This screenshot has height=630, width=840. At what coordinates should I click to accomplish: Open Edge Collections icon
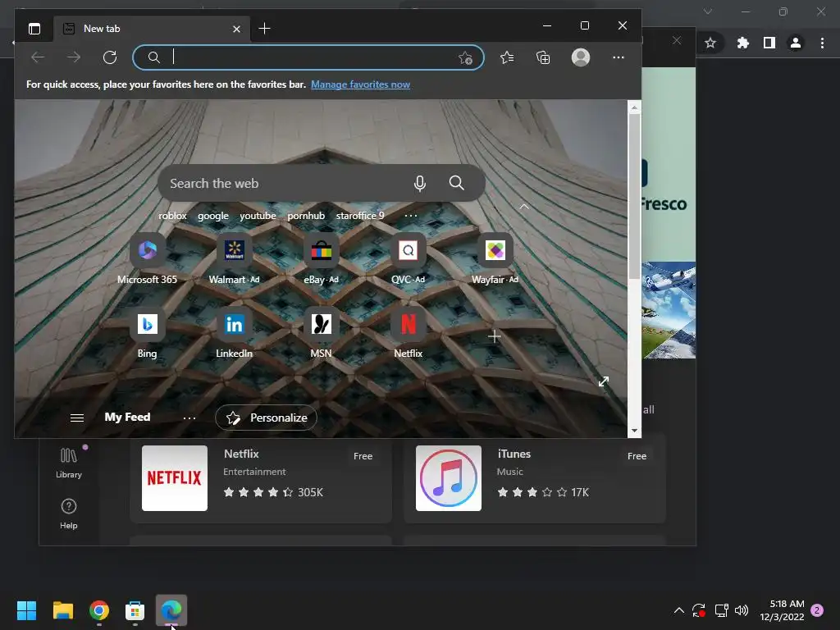(x=543, y=57)
